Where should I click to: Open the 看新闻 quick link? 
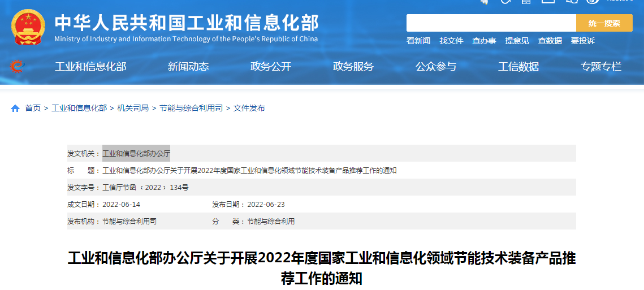click(418, 41)
